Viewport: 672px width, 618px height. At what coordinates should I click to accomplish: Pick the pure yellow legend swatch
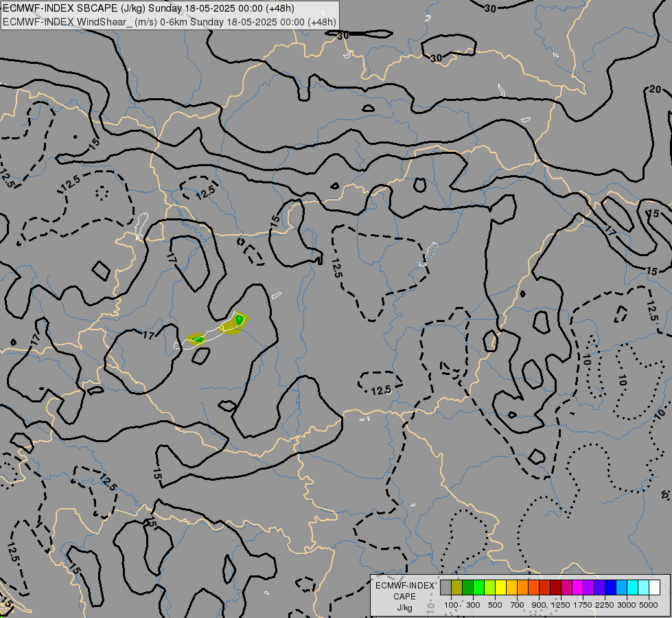click(x=500, y=587)
